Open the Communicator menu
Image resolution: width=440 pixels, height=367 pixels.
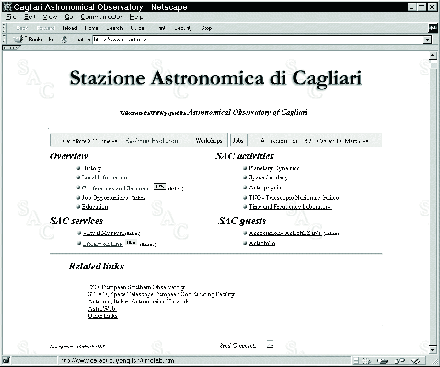tap(101, 17)
